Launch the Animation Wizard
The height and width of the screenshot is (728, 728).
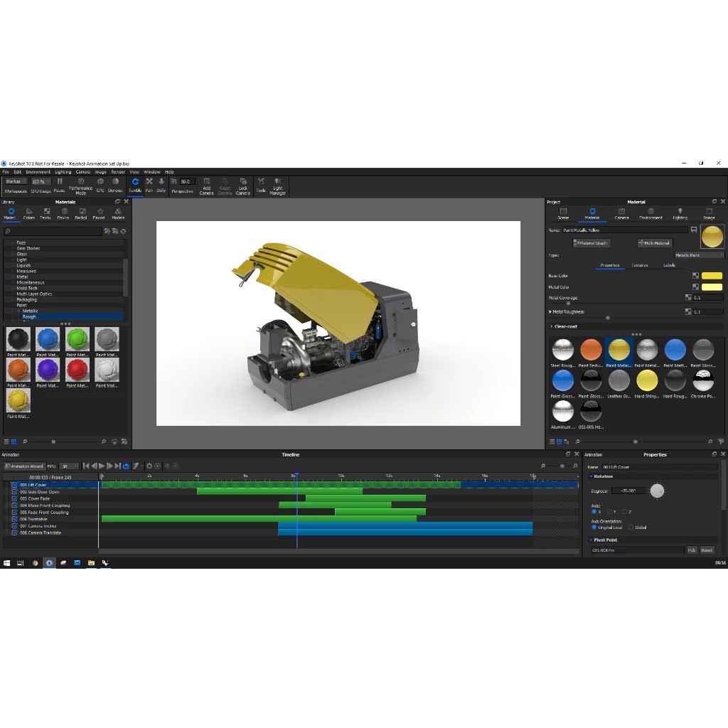(x=24, y=466)
